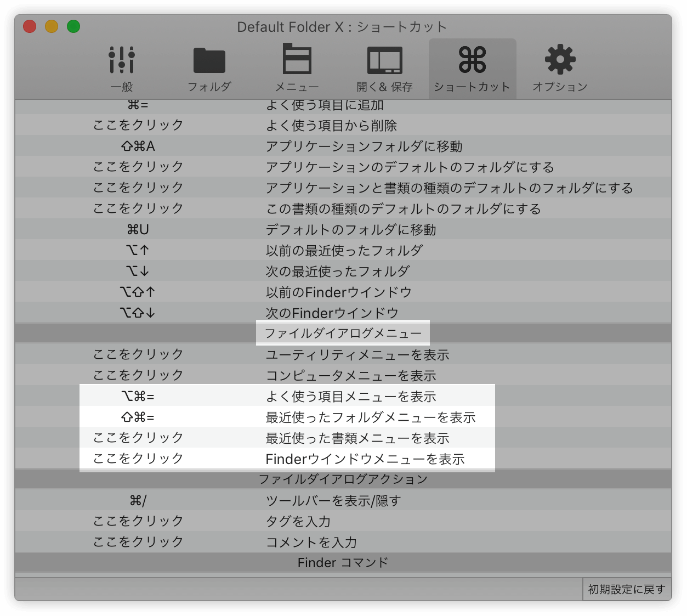Close the Default Folder X window

(30, 26)
